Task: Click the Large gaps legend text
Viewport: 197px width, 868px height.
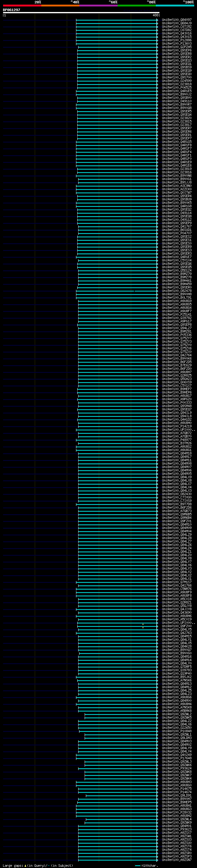Action: [38, 866]
